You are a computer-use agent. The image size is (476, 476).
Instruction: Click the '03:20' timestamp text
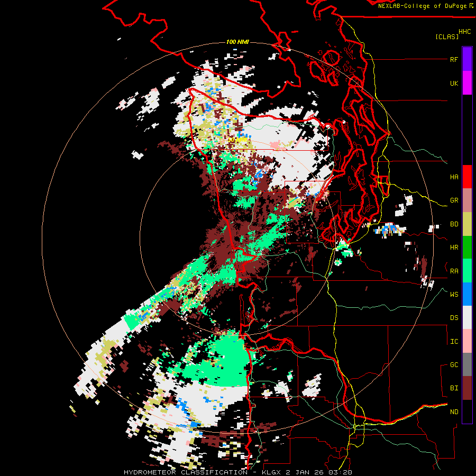pos(340,472)
